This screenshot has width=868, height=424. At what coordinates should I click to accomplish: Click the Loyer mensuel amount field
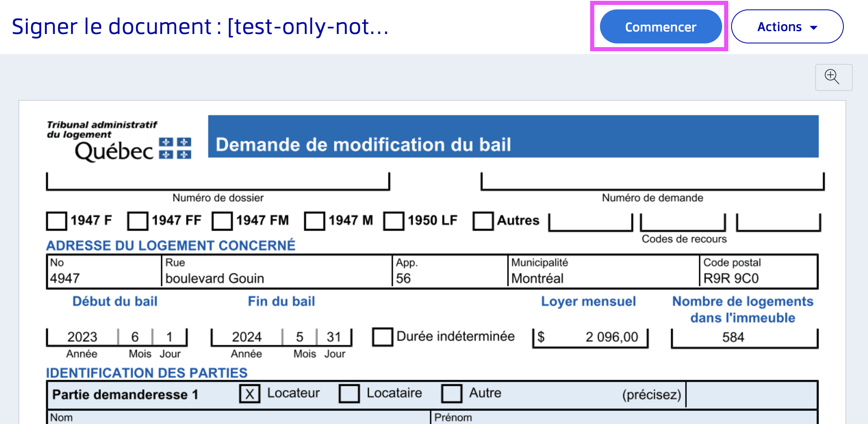(x=590, y=337)
